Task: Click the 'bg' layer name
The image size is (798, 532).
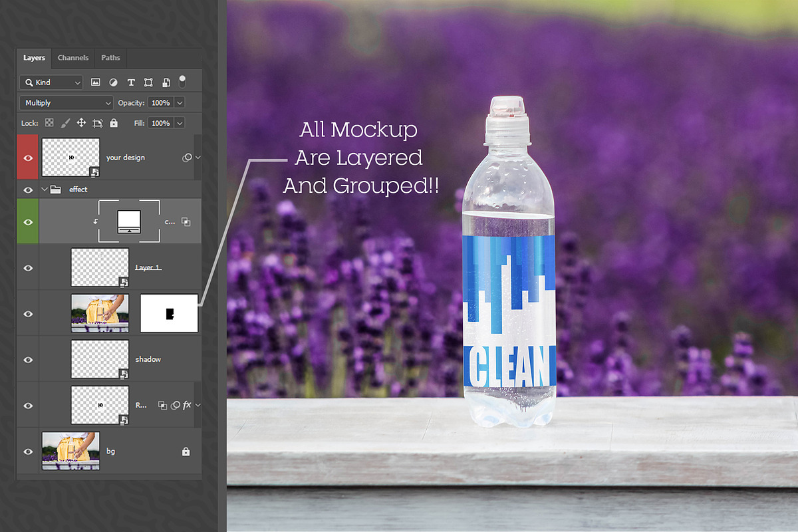Action: (111, 452)
